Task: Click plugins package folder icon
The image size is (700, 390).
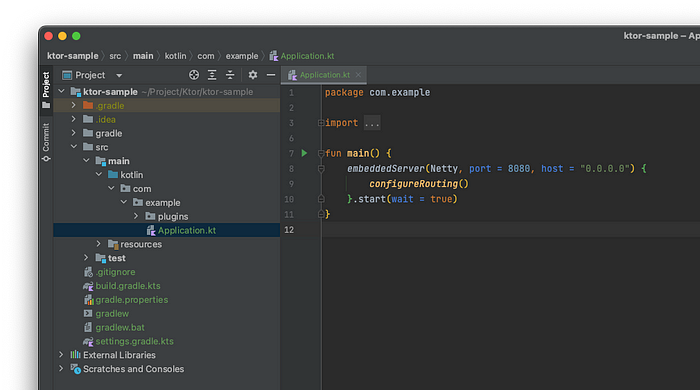Action: pos(150,216)
